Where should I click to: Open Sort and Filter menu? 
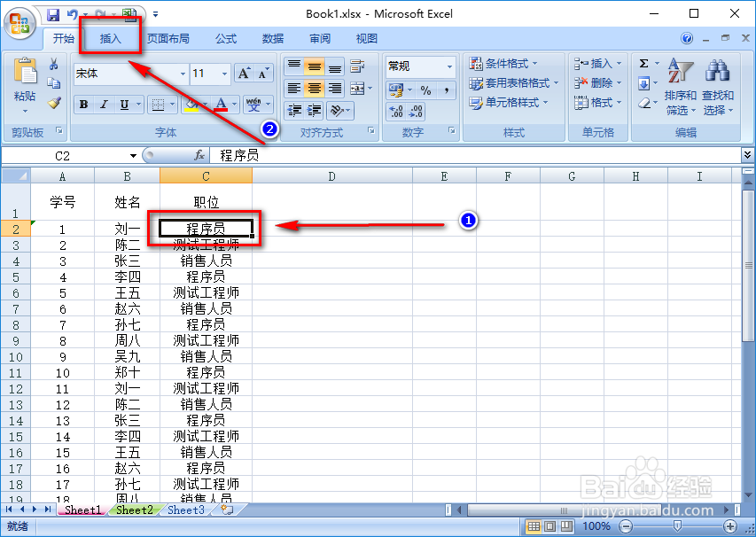coord(681,87)
